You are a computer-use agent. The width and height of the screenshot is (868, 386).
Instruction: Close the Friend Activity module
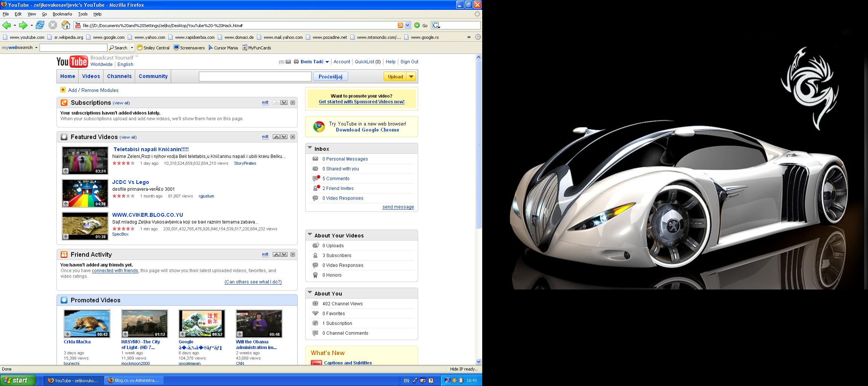coord(293,254)
